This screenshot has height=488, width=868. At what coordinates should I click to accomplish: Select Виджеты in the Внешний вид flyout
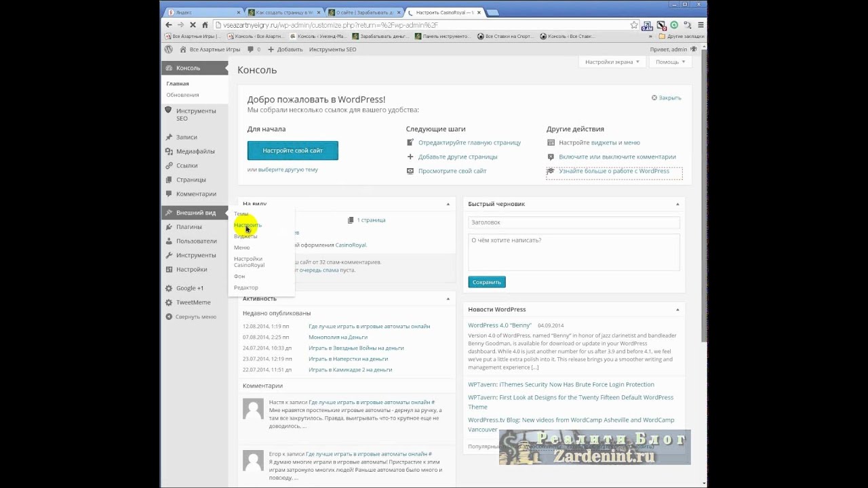click(x=245, y=236)
